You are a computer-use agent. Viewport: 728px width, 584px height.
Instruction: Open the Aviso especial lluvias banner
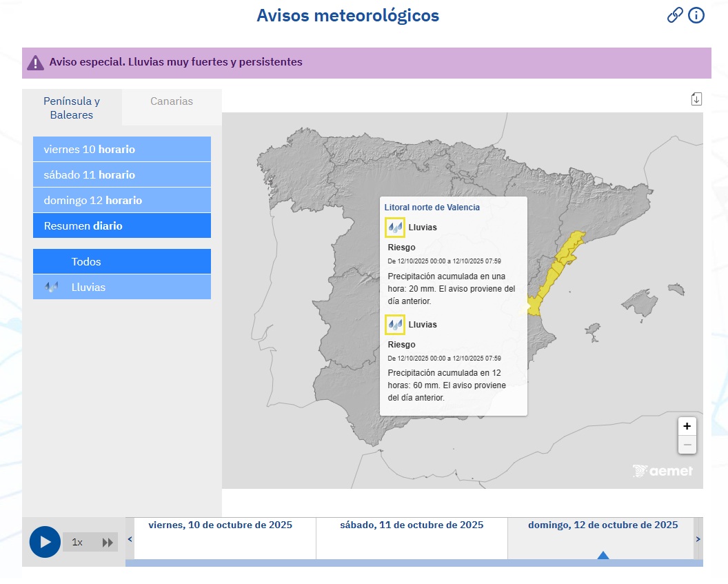176,62
